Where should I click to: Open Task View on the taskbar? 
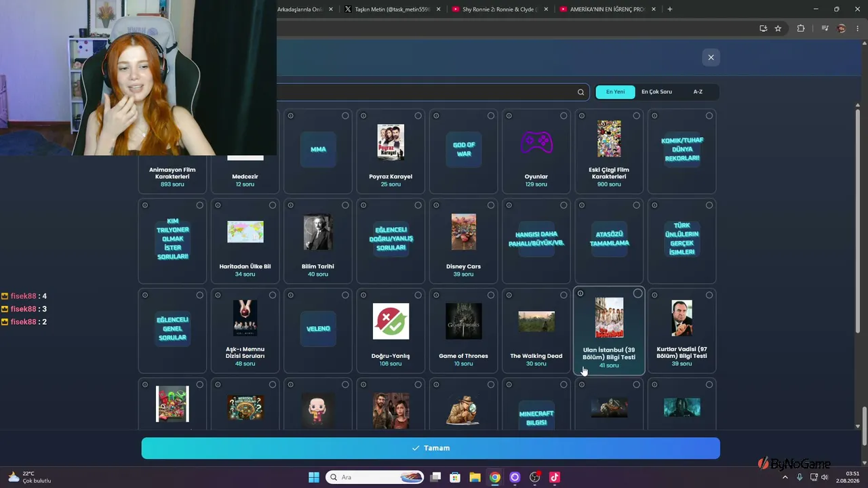click(x=436, y=477)
